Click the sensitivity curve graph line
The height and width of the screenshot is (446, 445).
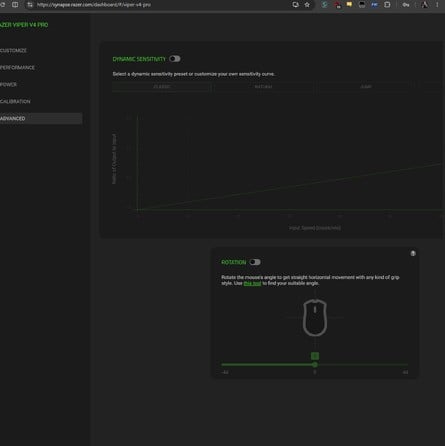(x=290, y=187)
